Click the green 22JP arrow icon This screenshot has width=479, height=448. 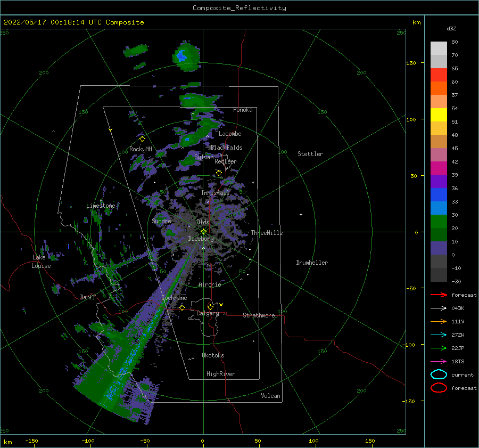pyautogui.click(x=439, y=348)
